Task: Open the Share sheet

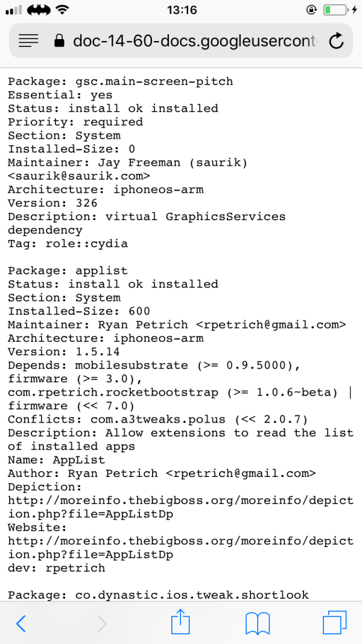Action: [x=180, y=622]
